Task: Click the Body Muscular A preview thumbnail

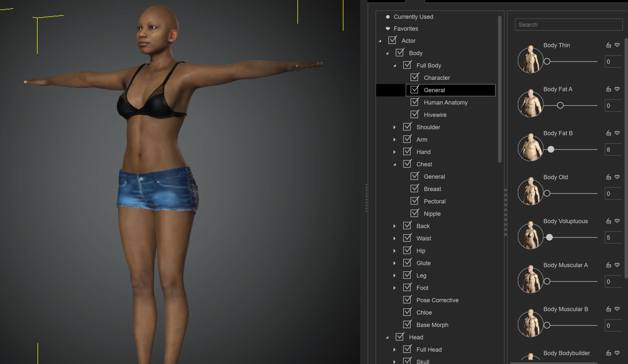Action: [530, 280]
